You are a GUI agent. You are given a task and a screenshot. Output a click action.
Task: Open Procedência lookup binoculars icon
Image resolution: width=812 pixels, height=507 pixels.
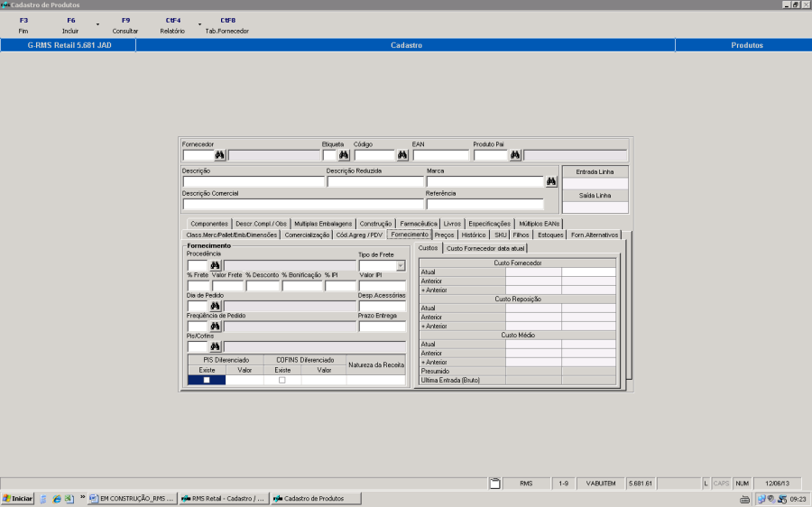[x=215, y=265]
